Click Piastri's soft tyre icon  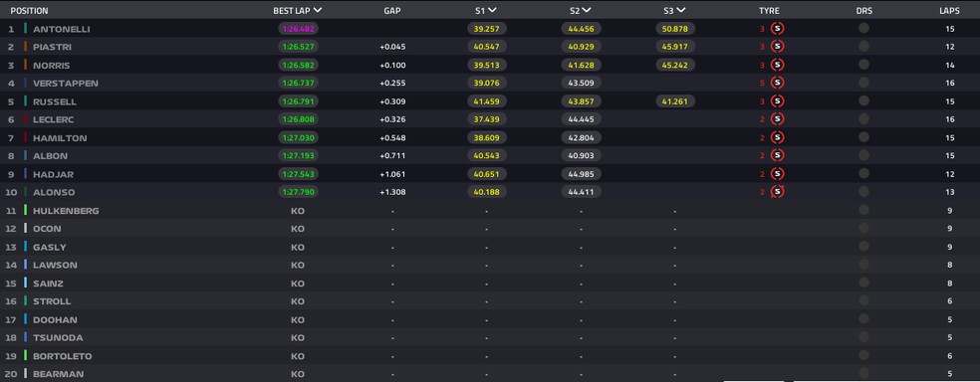[777, 46]
